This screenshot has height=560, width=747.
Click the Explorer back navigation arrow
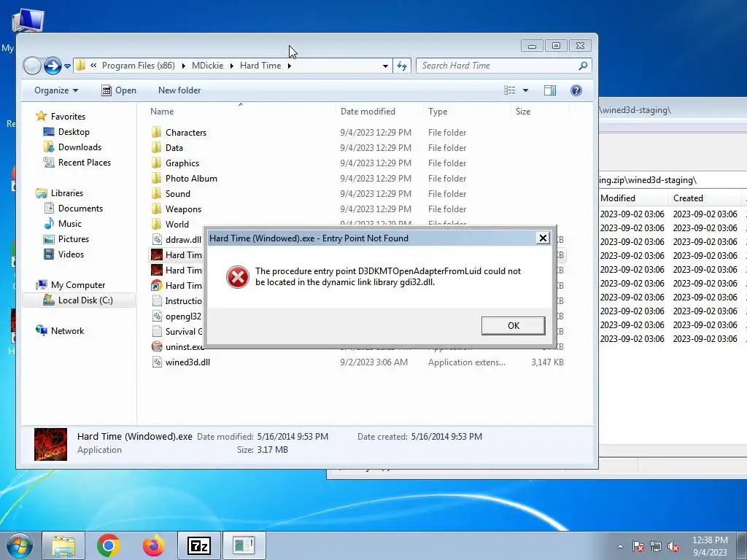[32, 66]
